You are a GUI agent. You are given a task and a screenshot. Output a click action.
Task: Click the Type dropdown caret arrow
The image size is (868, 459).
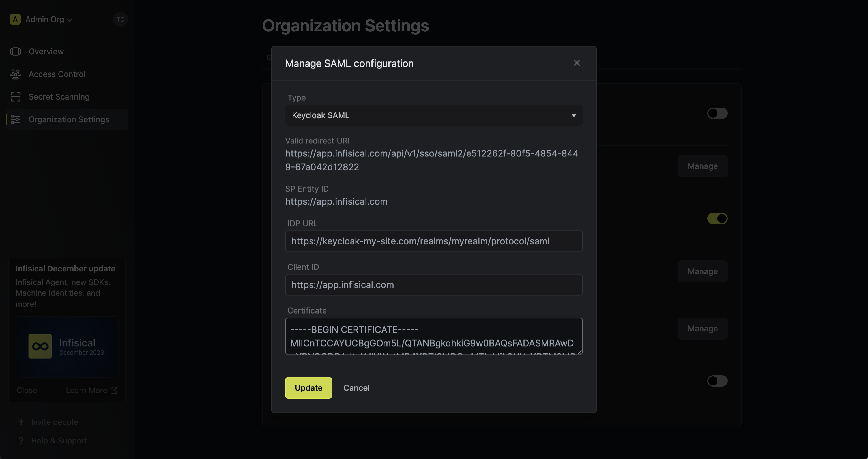click(573, 115)
